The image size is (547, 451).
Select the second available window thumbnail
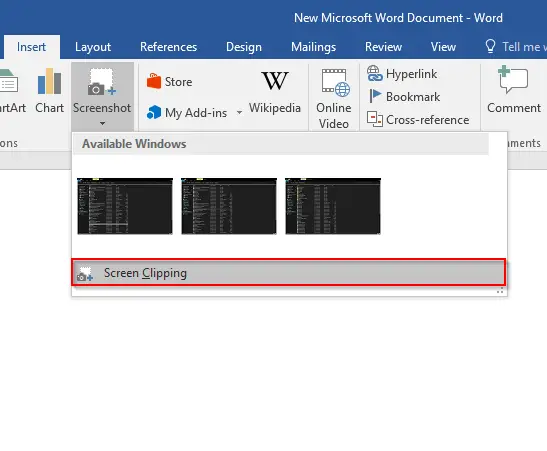[x=229, y=206]
